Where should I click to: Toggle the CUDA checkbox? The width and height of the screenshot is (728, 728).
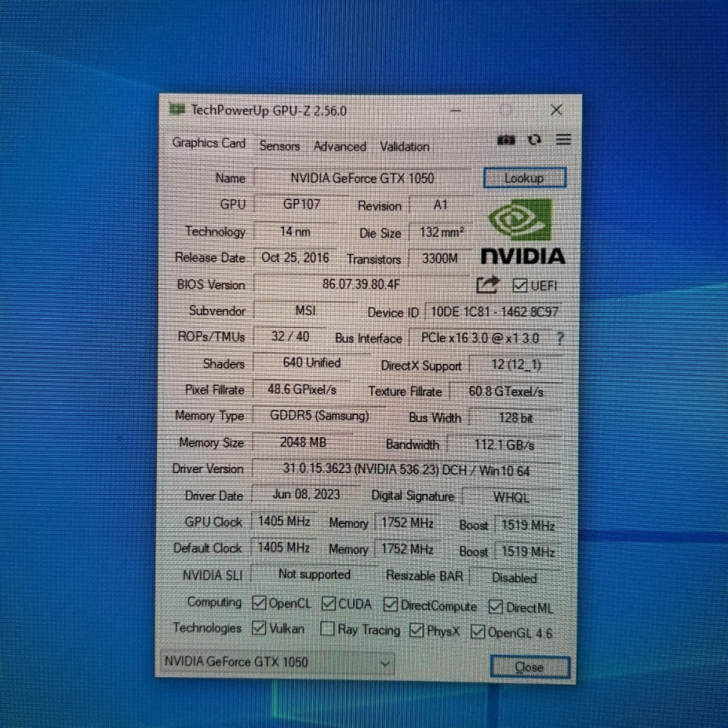pos(329,604)
